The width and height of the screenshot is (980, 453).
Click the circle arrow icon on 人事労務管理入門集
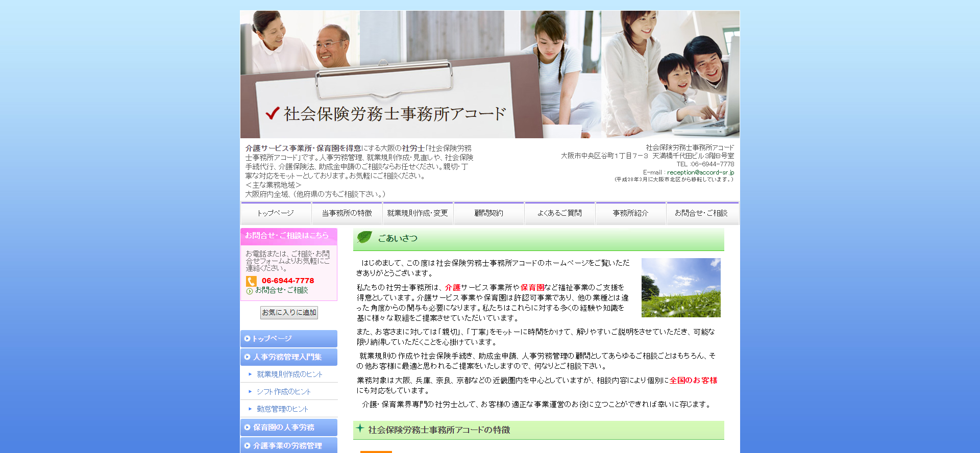[248, 357]
